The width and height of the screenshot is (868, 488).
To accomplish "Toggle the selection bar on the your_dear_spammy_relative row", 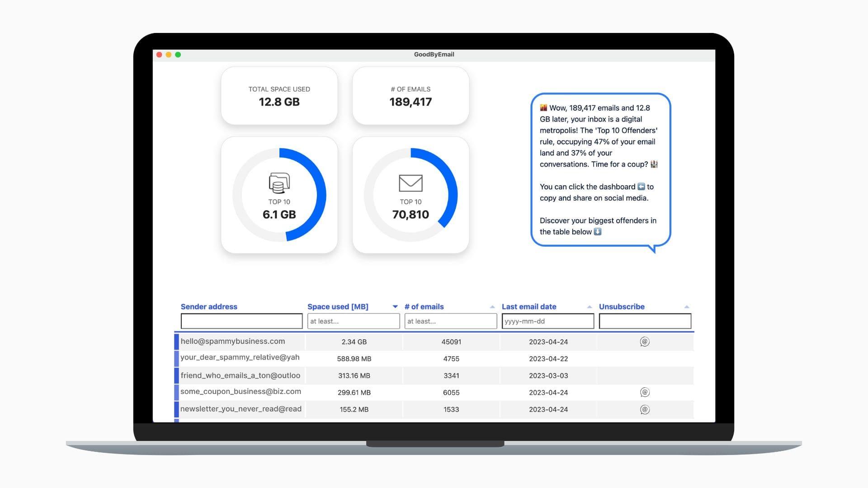I will (x=176, y=358).
